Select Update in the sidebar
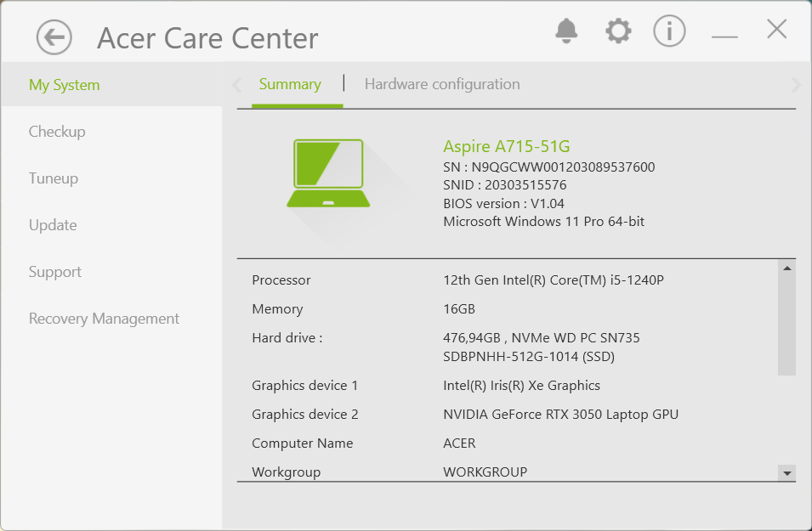 pos(53,224)
